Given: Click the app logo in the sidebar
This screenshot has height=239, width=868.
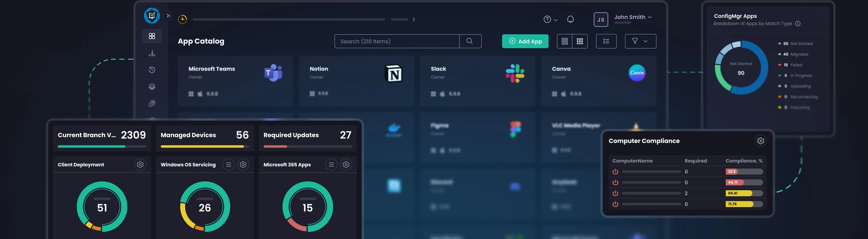Looking at the screenshot, I should [x=152, y=15].
